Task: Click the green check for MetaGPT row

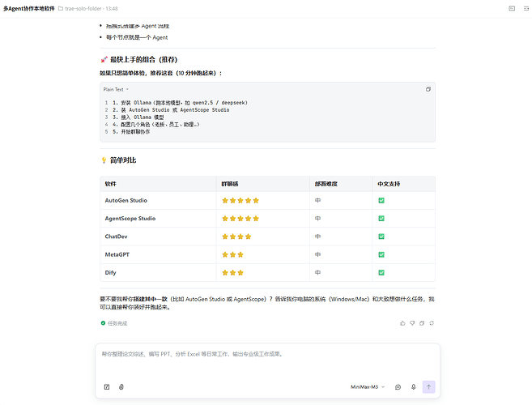Action: [381, 254]
